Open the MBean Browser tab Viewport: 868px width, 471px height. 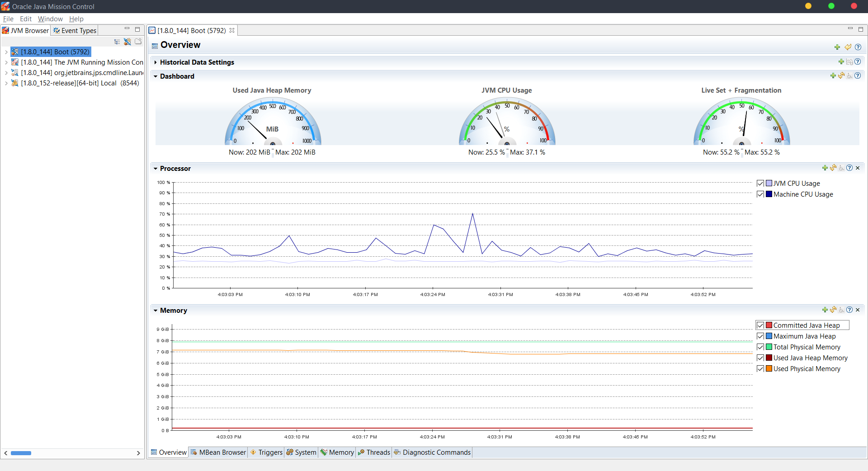coord(218,452)
